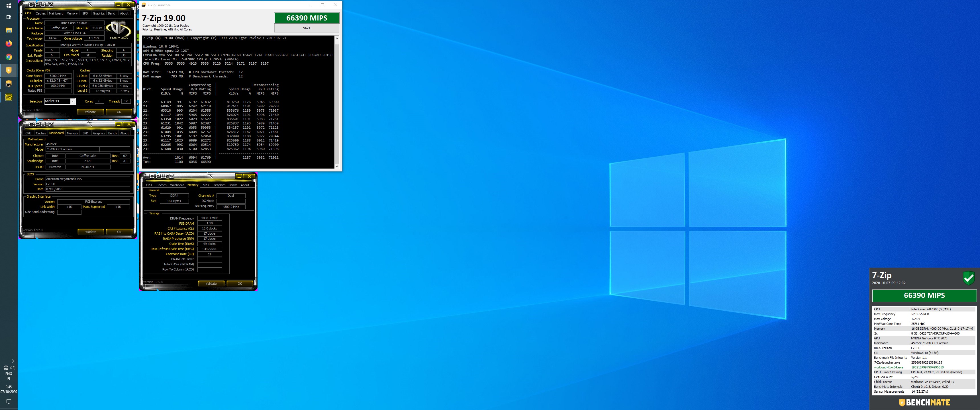Click Validate in the Memory CPU-Z window
This screenshot has width=980, height=410.
[211, 283]
